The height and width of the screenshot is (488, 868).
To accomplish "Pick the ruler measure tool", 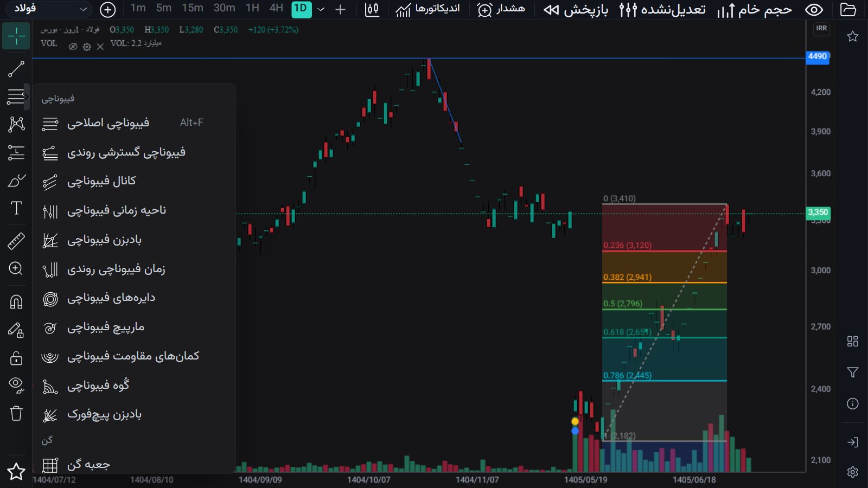I will click(16, 241).
